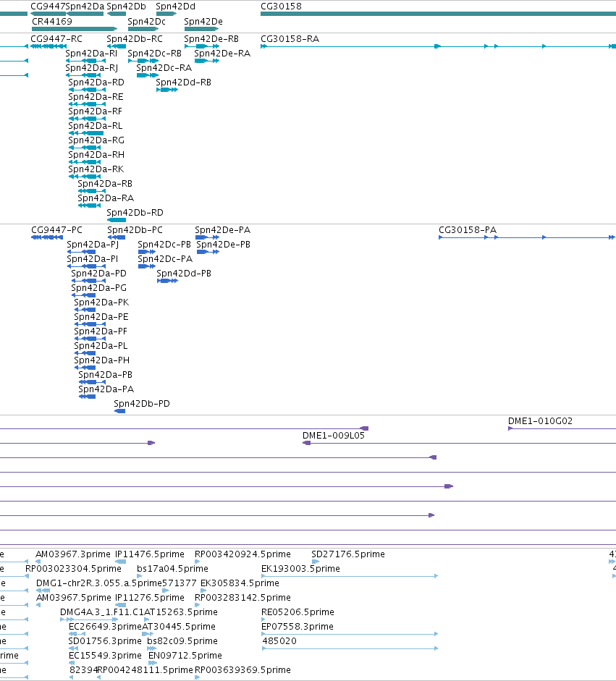This screenshot has height=681, width=616.
Task: Select the Spn42De gene label
Action: [203, 21]
